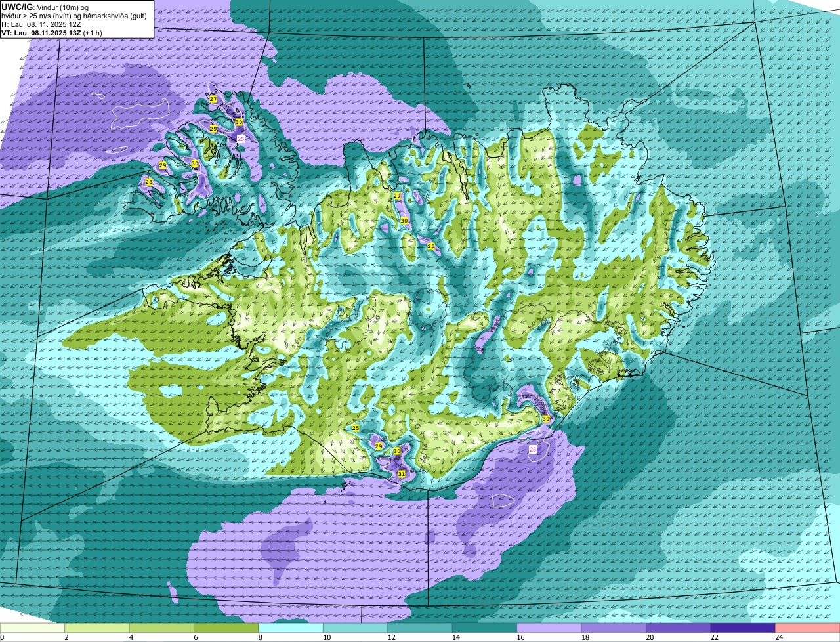Click the title line "UWC/IG: Vindur (10m) og"
This screenshot has width=840, height=642.
[x=45, y=7]
